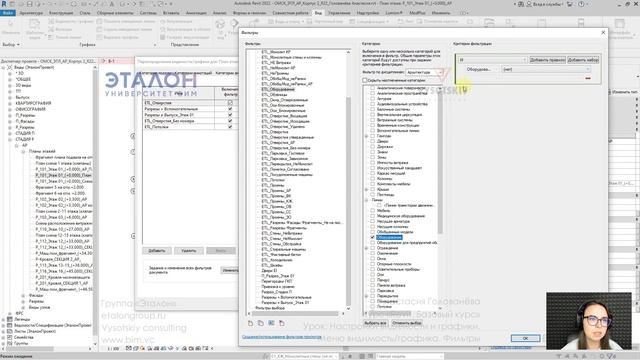
Task: Close the Filters dialog with the X
Action: point(603,32)
